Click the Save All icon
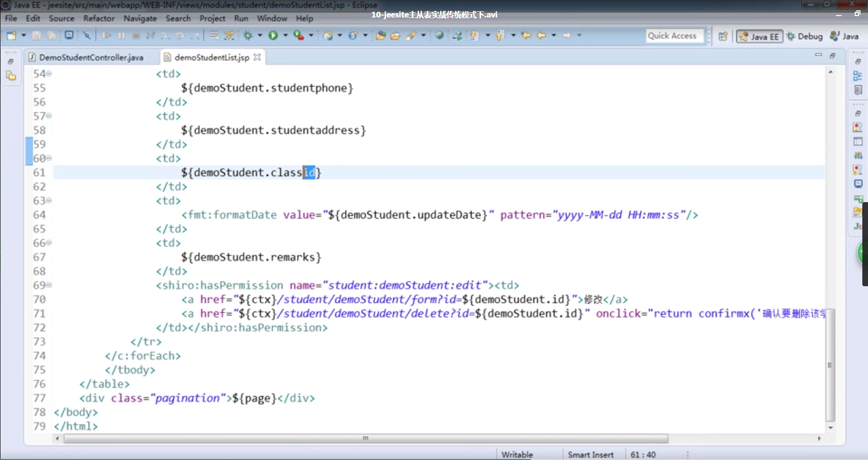Viewport: 868px width, 460px height. 52,35
